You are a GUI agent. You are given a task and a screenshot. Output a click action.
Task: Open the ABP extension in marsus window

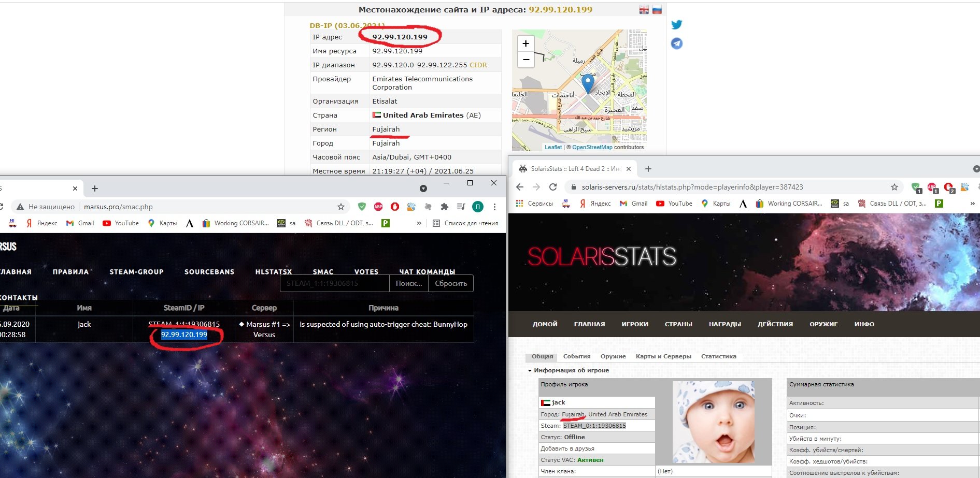point(378,207)
